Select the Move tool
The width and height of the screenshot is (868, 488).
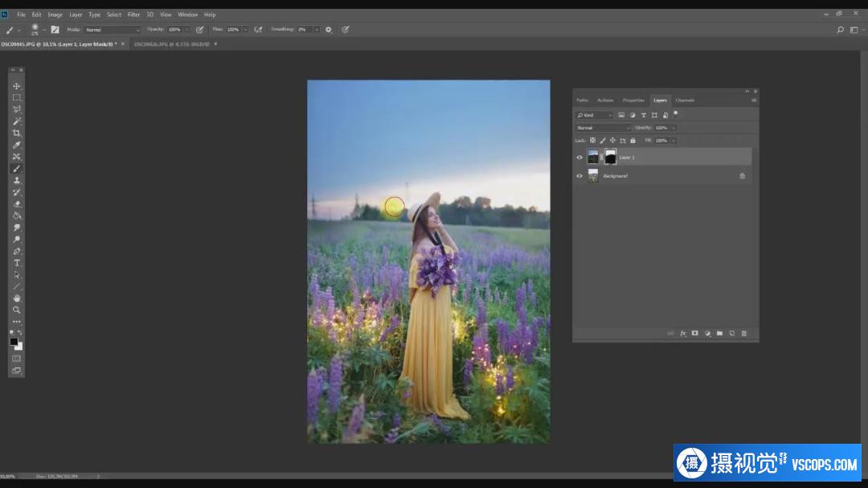pyautogui.click(x=17, y=86)
